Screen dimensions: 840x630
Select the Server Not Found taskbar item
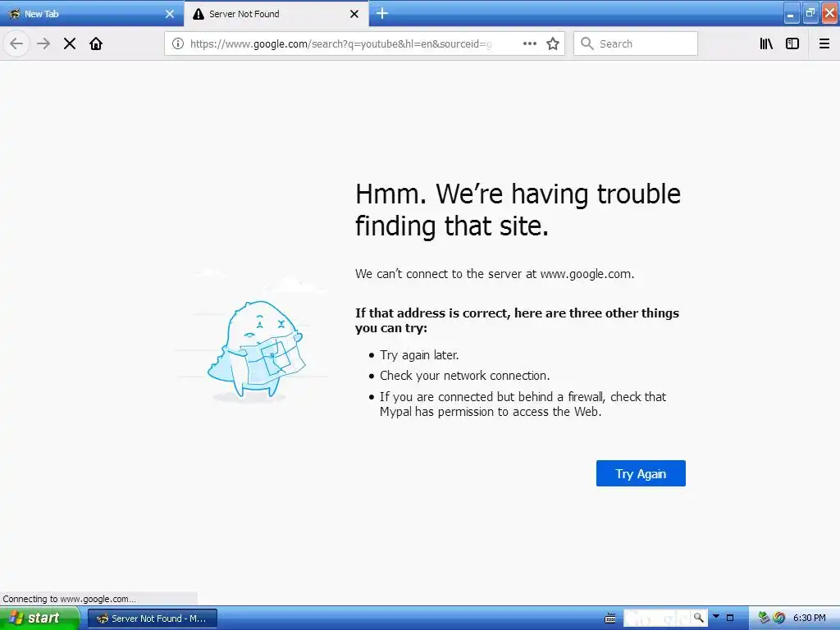click(153, 619)
